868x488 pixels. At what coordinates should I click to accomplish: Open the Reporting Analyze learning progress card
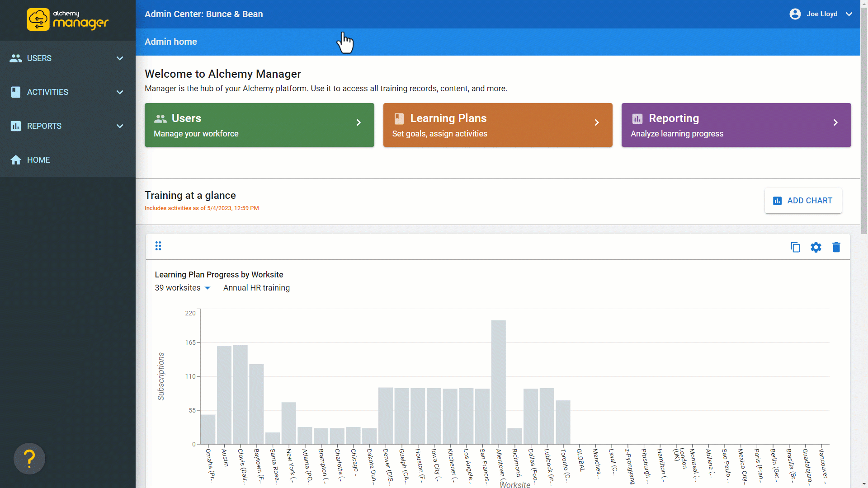[736, 125]
